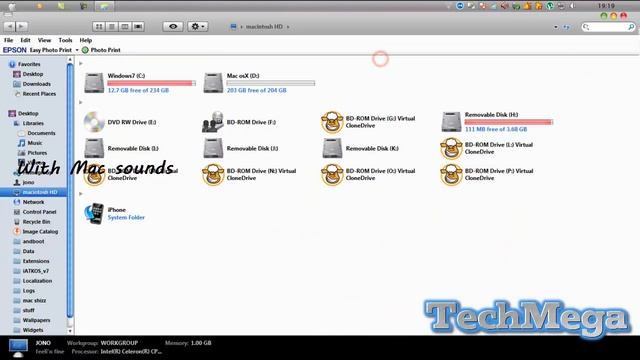This screenshot has width=640, height=360.
Task: Select BD-ROM Drive (N:) Virtual CloneDrive icon
Action: tap(213, 175)
